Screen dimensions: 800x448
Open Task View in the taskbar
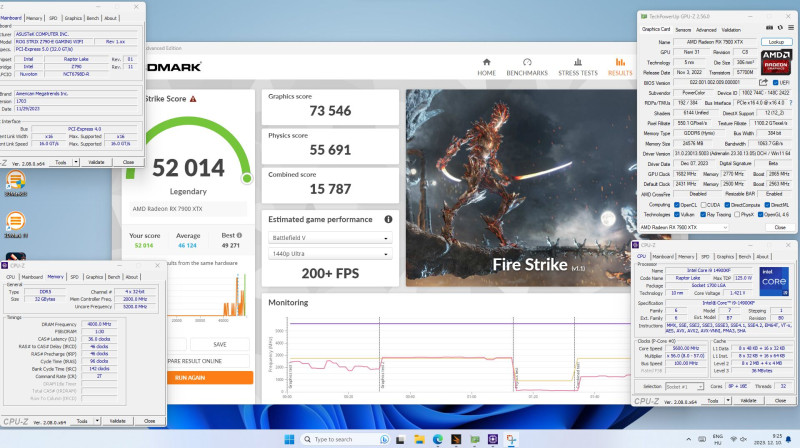click(401, 439)
